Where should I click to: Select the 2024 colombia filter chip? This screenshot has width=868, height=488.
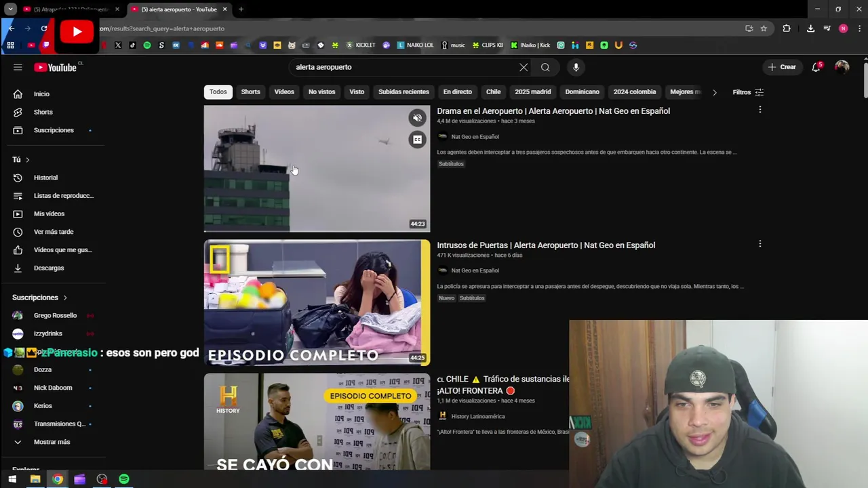pos(635,92)
